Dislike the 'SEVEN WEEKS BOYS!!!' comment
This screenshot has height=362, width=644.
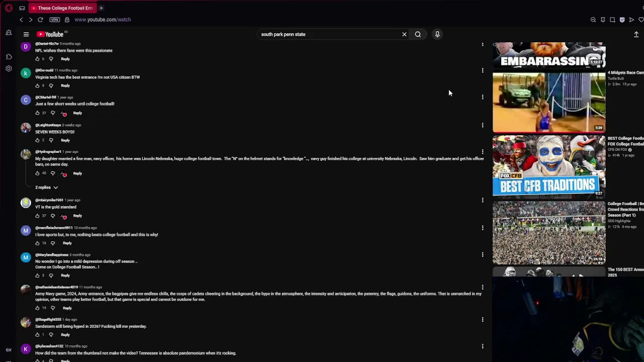[x=51, y=140]
